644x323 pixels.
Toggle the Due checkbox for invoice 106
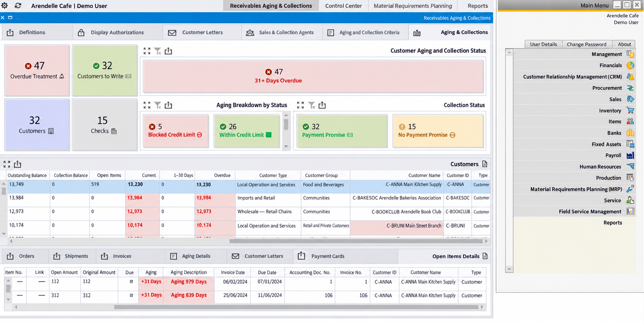click(131, 295)
